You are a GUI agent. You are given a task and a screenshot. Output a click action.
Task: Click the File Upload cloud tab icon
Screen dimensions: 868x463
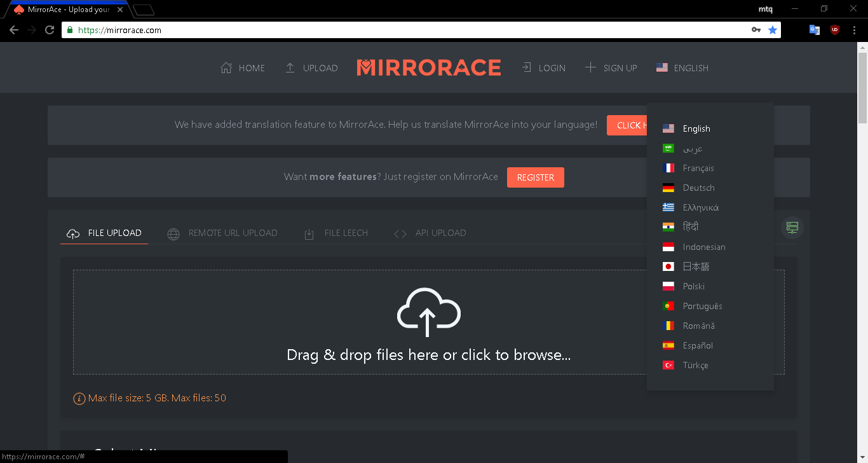click(74, 233)
